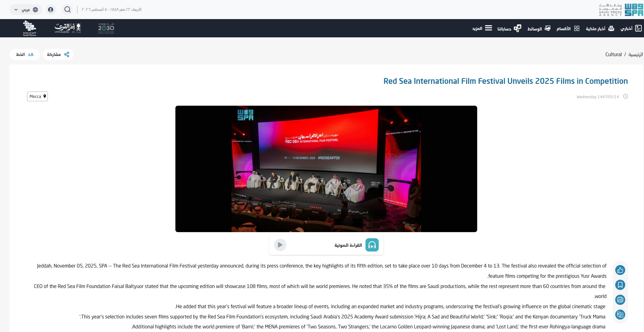Open the حساباتنا accounts menu
Image resolution: width=644 pixels, height=332 pixels.
coord(509,28)
